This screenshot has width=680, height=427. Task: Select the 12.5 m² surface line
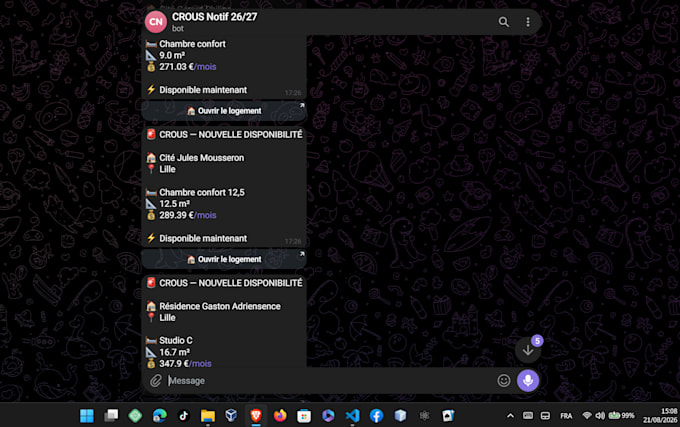(x=174, y=204)
